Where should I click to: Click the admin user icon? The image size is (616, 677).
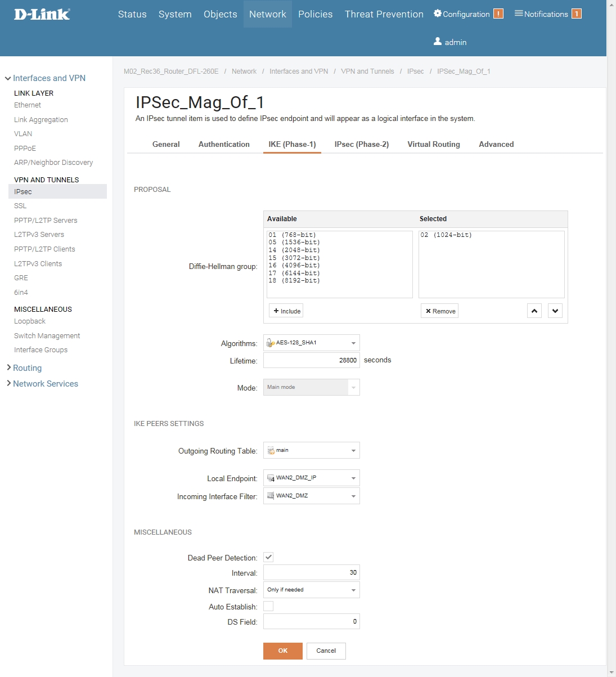tap(438, 42)
